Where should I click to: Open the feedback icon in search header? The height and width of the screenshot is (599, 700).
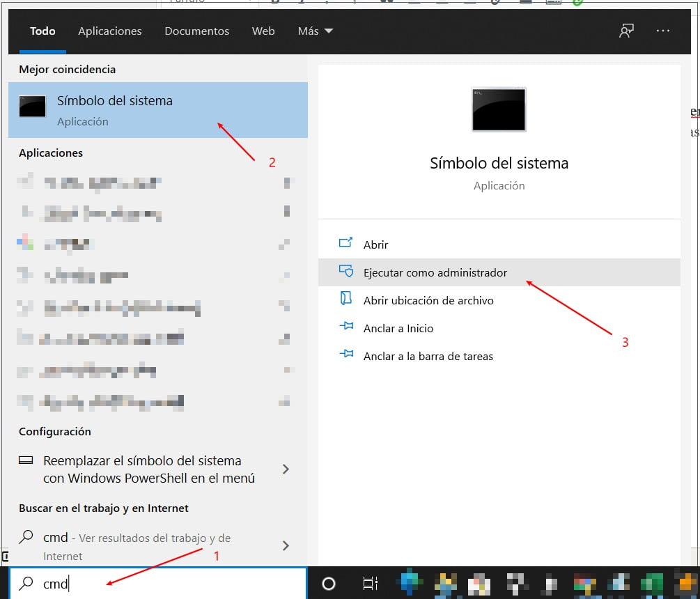tap(626, 31)
